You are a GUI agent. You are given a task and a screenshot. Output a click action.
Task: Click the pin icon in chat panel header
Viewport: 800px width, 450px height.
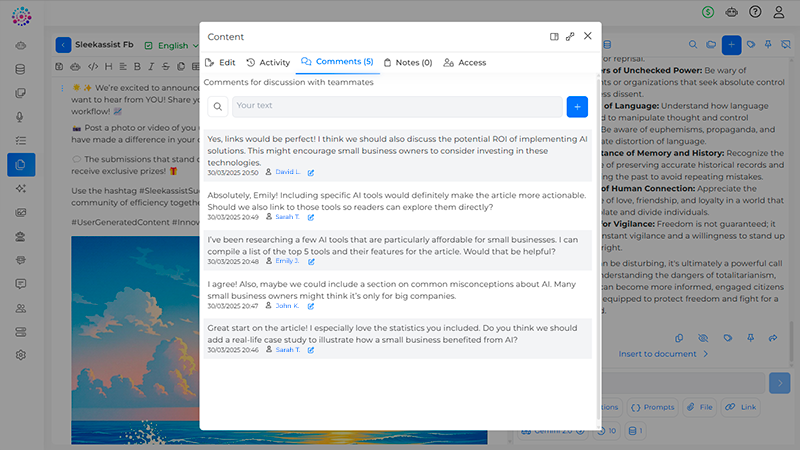coord(768,44)
